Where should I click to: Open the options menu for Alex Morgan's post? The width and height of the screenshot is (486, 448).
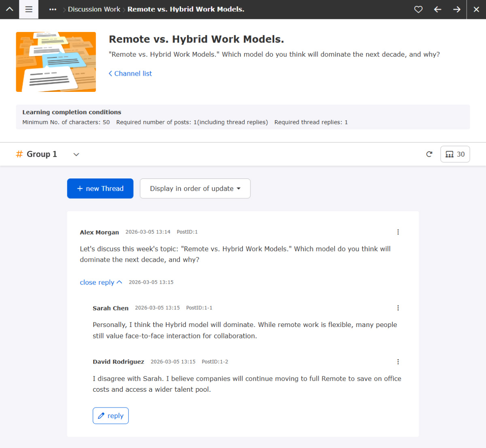pos(398,232)
